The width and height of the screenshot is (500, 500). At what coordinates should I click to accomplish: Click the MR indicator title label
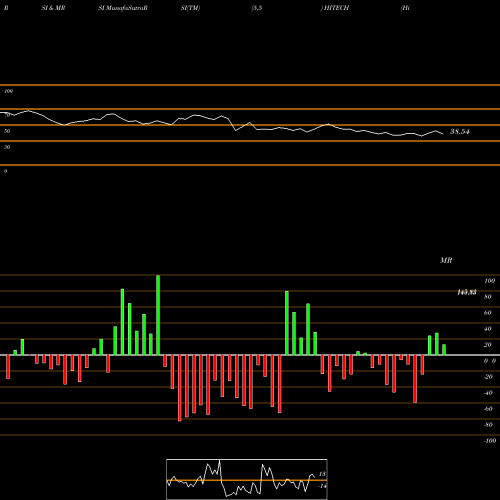pos(446,260)
